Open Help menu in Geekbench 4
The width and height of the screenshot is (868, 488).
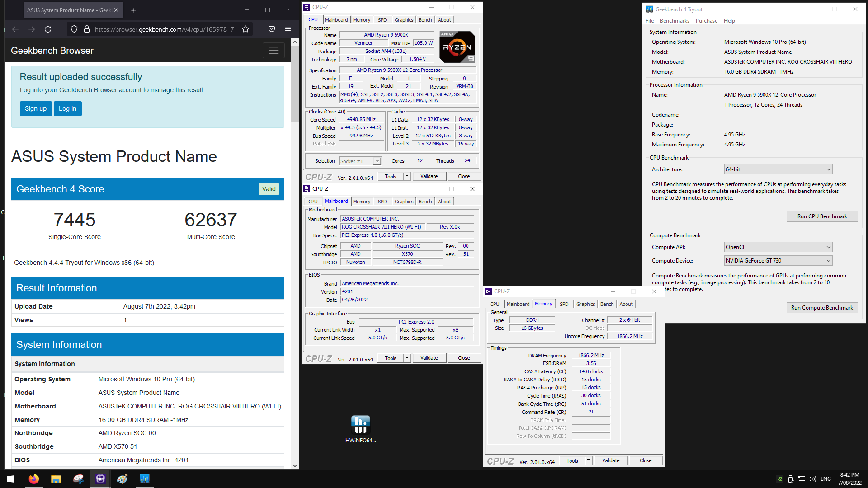pyautogui.click(x=729, y=21)
